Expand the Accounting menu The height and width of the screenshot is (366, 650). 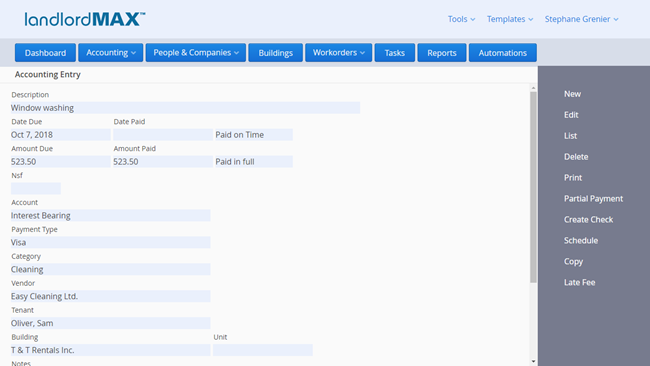[111, 53]
